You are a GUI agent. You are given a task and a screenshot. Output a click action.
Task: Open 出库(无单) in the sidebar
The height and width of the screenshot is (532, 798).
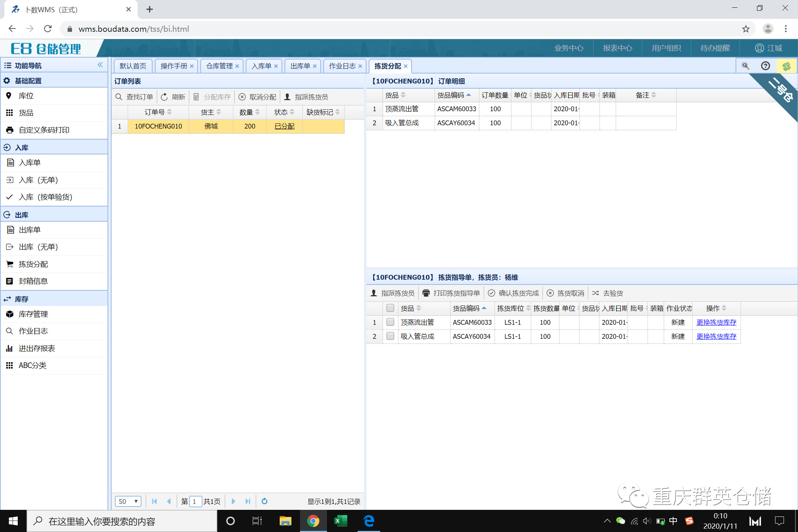(54, 247)
